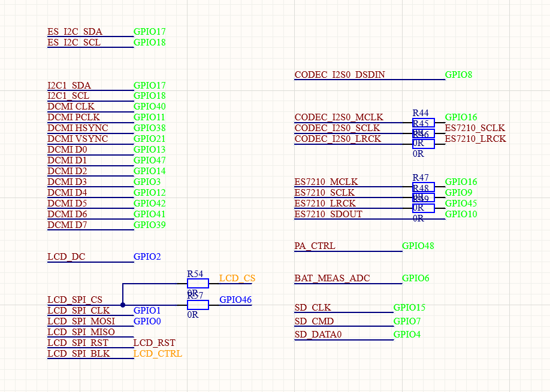Select the SD_DATA0 net label
The width and height of the screenshot is (550, 392).
click(x=318, y=335)
